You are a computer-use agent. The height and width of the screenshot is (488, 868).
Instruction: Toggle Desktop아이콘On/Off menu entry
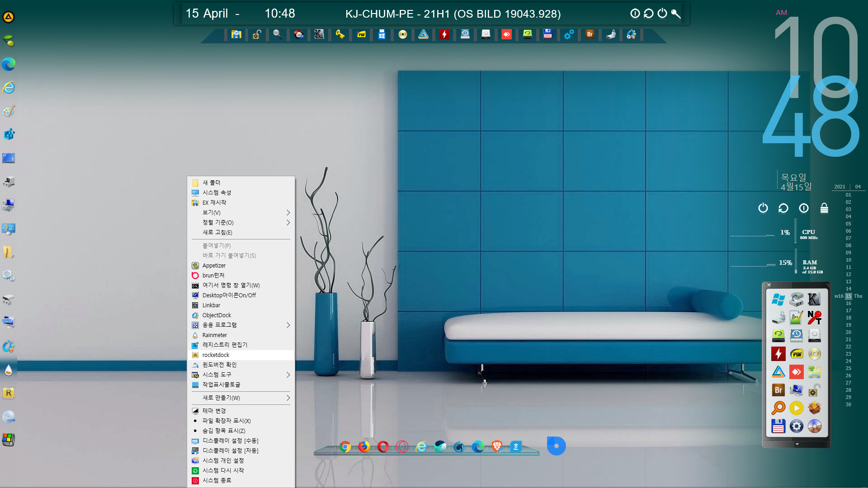tap(241, 295)
